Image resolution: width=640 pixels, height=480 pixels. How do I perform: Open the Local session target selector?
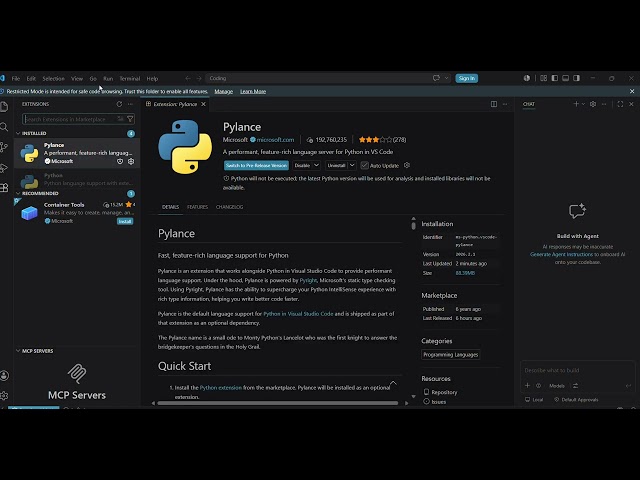[534, 400]
